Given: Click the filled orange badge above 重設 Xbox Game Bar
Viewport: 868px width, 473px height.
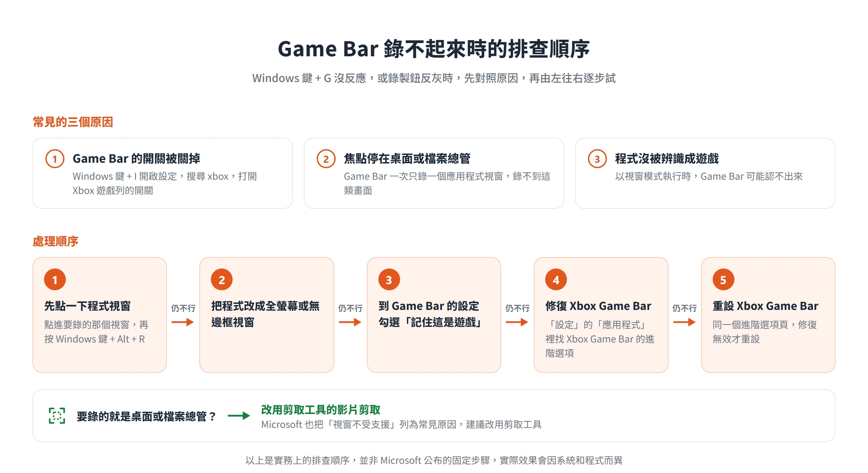Looking at the screenshot, I should tap(724, 279).
